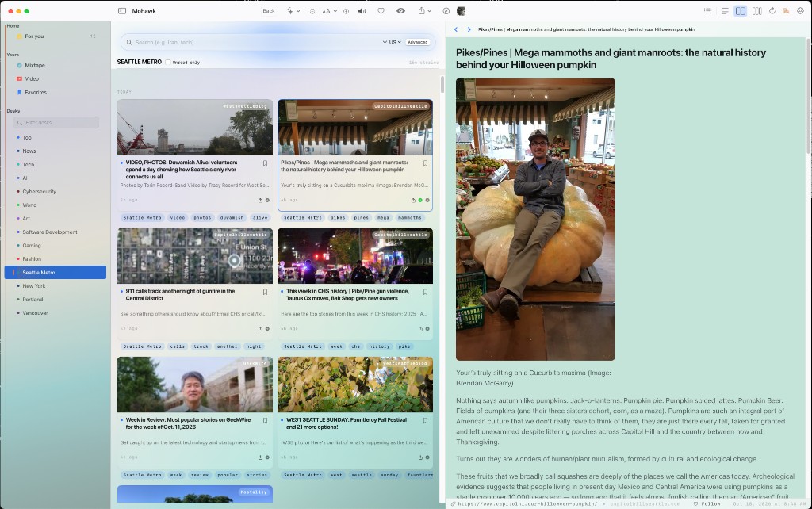Bookmark the Duwamish Alive story

[265, 163]
